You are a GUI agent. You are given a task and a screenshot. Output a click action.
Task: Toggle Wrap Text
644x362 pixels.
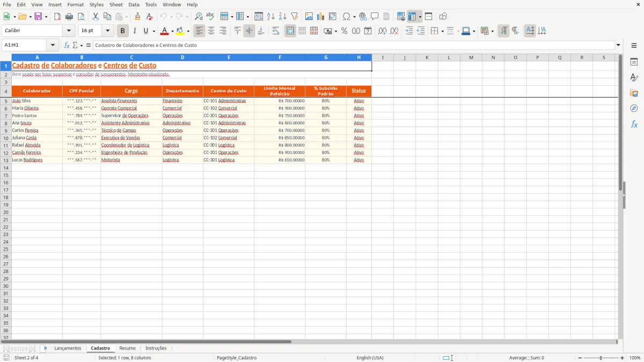pos(276,31)
